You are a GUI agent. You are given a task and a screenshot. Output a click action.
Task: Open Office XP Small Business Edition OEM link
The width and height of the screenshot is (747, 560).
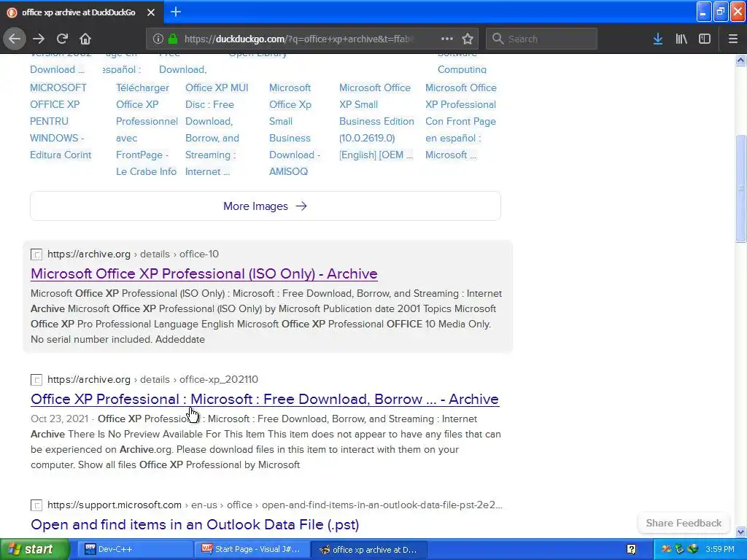point(376,121)
